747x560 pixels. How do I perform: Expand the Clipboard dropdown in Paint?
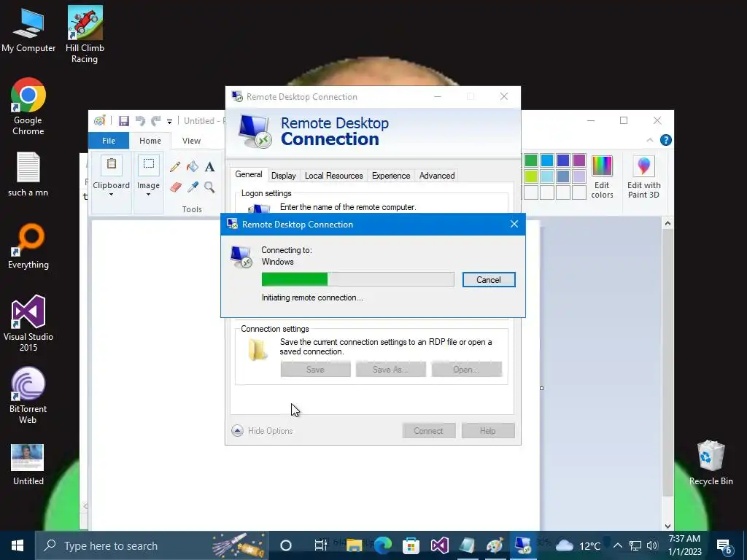click(x=111, y=194)
